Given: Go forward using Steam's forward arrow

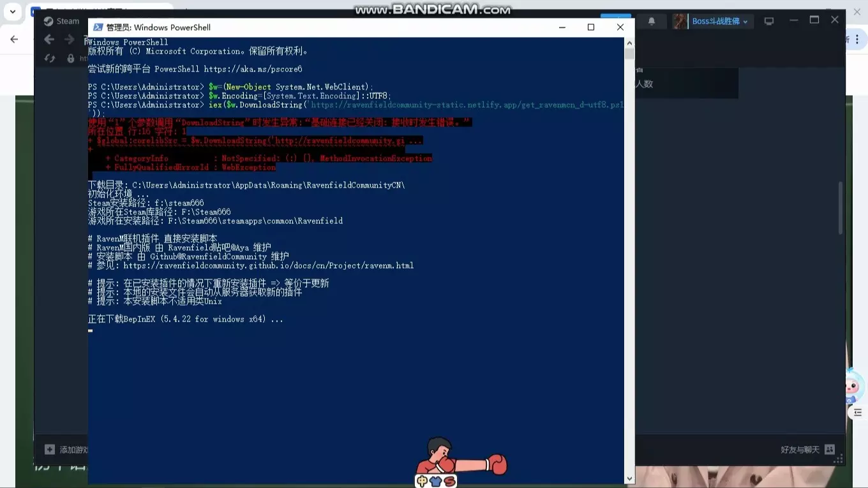Looking at the screenshot, I should [69, 40].
